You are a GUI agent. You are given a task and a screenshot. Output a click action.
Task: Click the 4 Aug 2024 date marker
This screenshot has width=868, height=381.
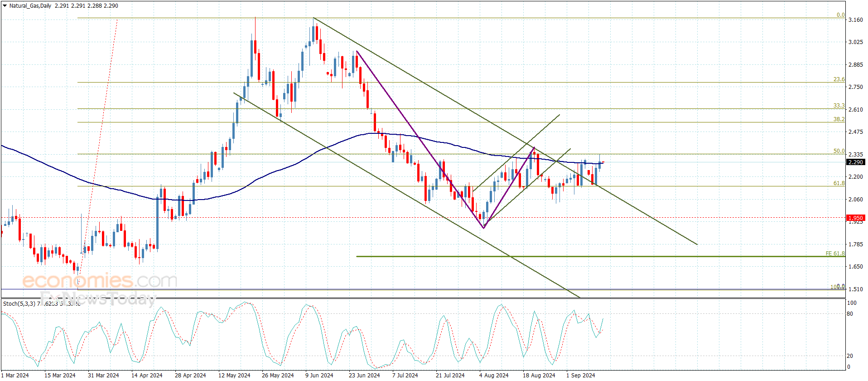coord(494,375)
